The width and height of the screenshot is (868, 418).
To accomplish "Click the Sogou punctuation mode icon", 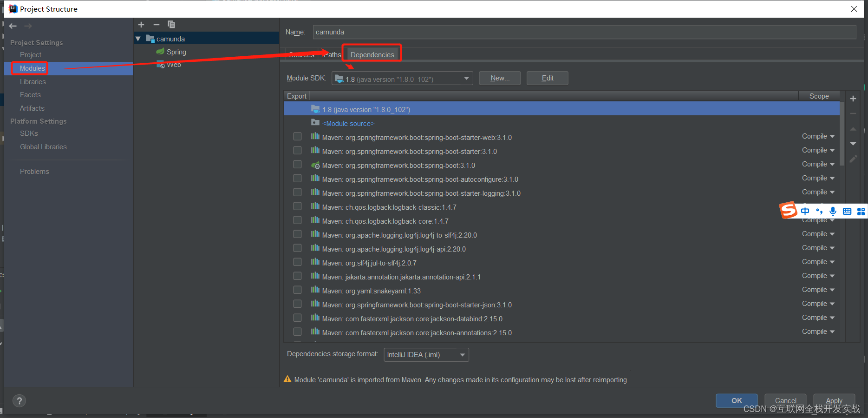I will click(819, 212).
